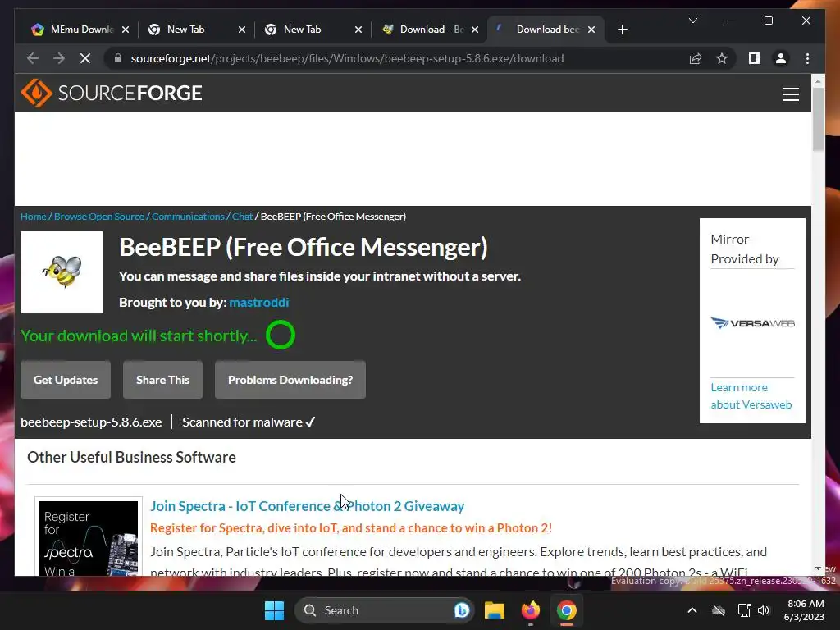Stop loading the page
This screenshot has width=840, height=630.
click(x=85, y=58)
